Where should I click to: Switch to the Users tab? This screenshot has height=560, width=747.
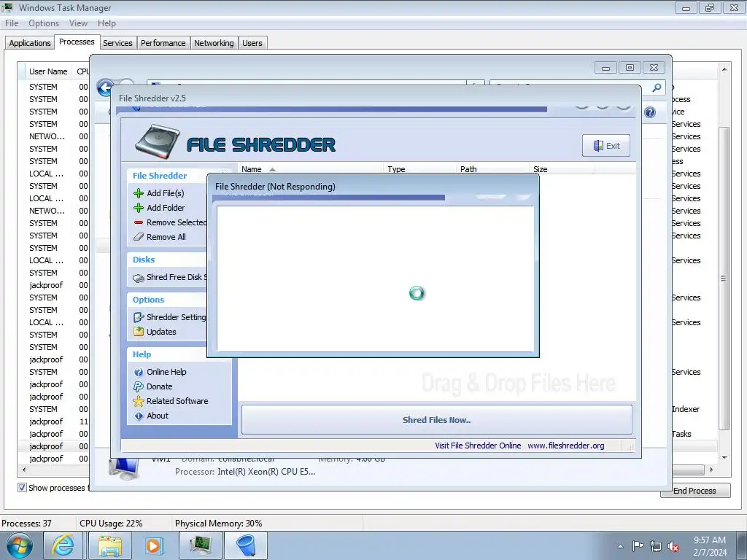click(x=252, y=43)
